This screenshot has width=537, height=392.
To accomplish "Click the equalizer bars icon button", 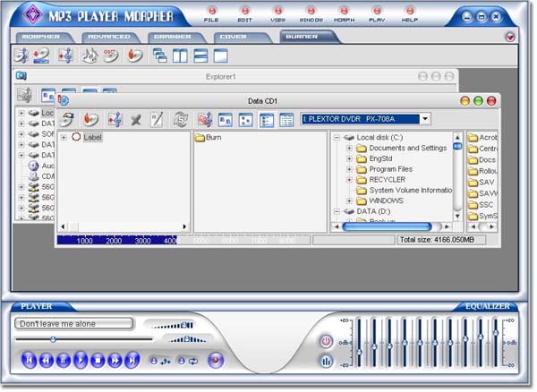I will point(327,362).
